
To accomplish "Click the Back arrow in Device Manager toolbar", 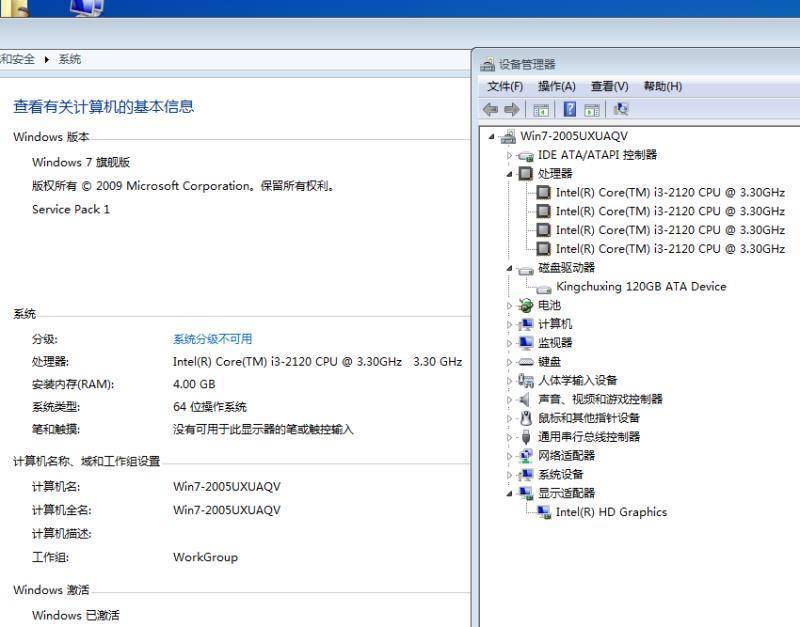I will [490, 109].
